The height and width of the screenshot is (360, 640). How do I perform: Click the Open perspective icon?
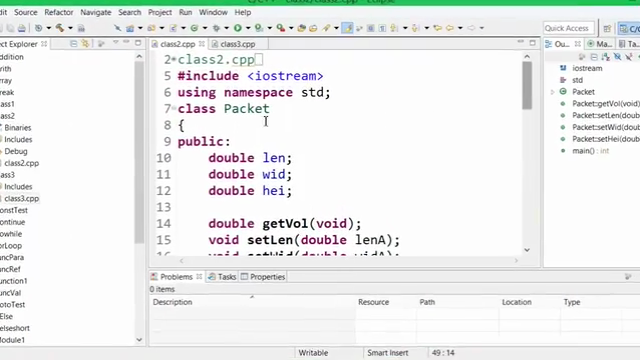[x=607, y=28]
